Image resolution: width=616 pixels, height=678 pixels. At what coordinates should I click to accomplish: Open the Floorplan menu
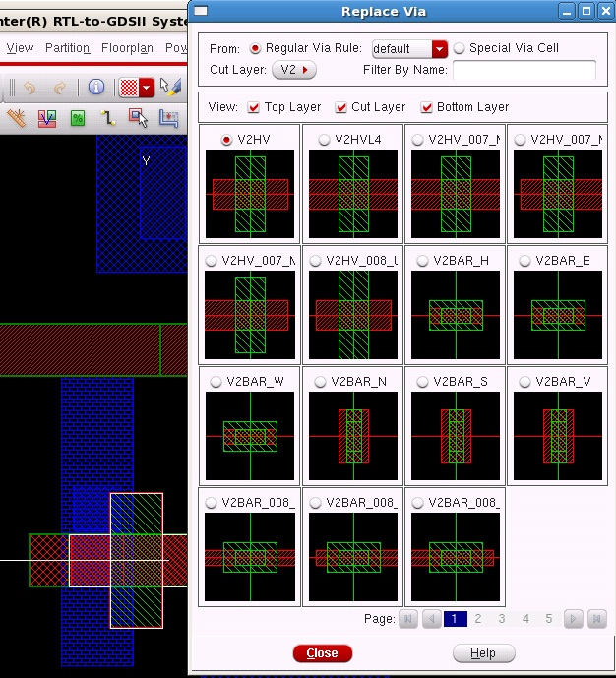pos(128,47)
